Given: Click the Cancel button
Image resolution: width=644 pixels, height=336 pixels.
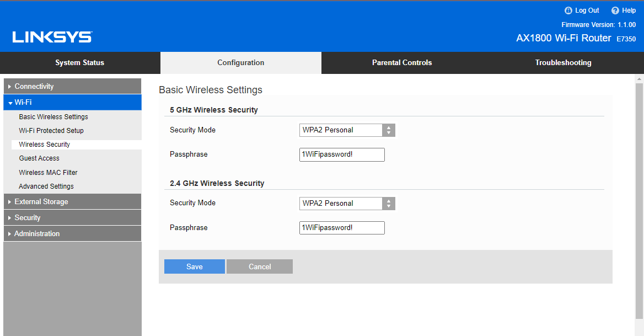Looking at the screenshot, I should tap(260, 266).
